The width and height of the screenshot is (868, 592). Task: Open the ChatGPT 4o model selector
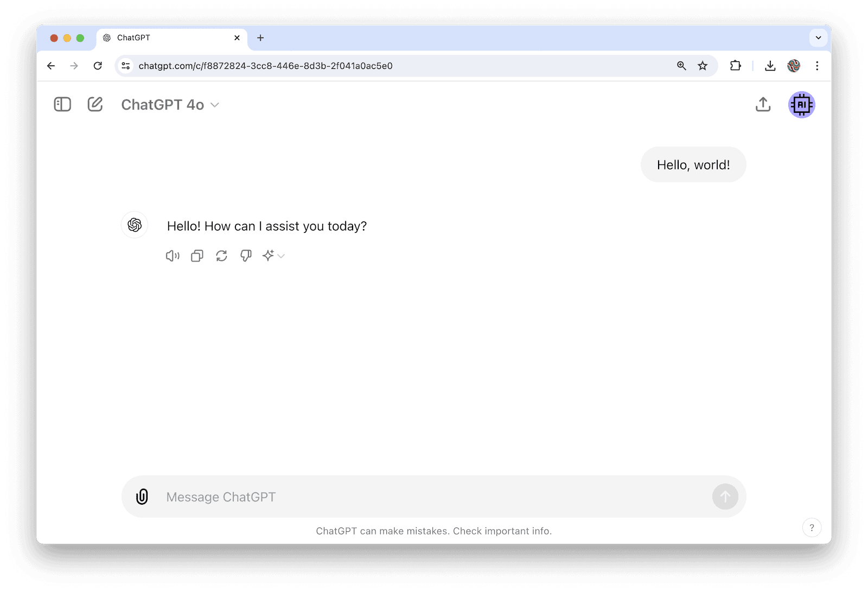pos(170,105)
